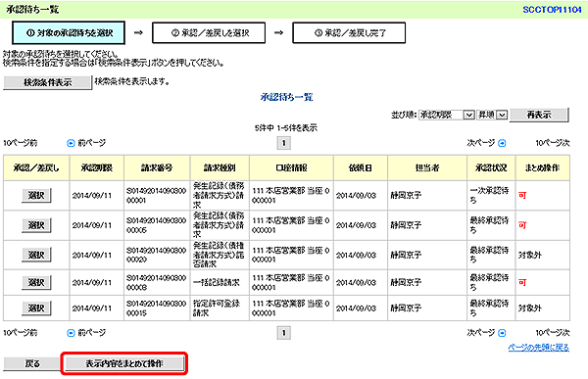This screenshot has width=588, height=379.
Task: Click the 戻る button
Action: [32, 363]
